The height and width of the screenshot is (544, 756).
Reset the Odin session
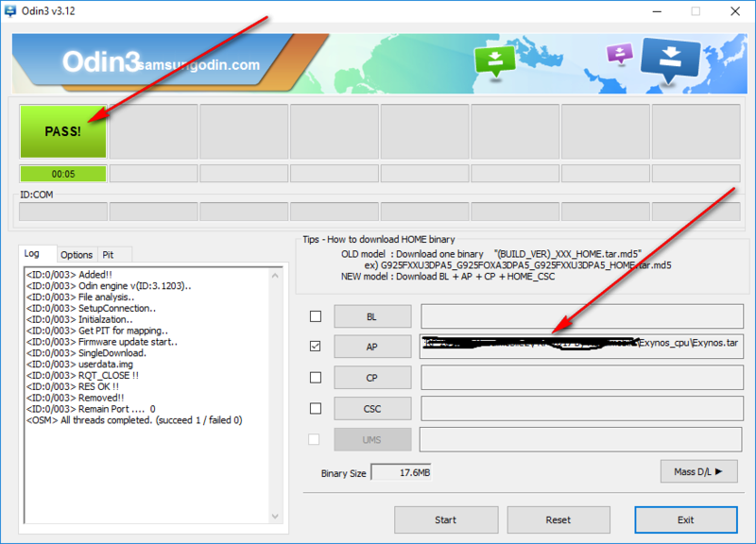(x=558, y=519)
